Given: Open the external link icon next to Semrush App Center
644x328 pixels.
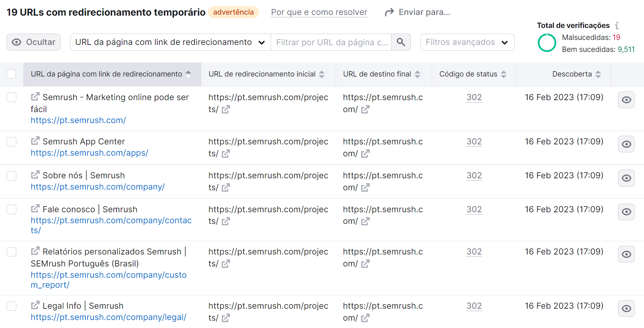Looking at the screenshot, I should (35, 141).
